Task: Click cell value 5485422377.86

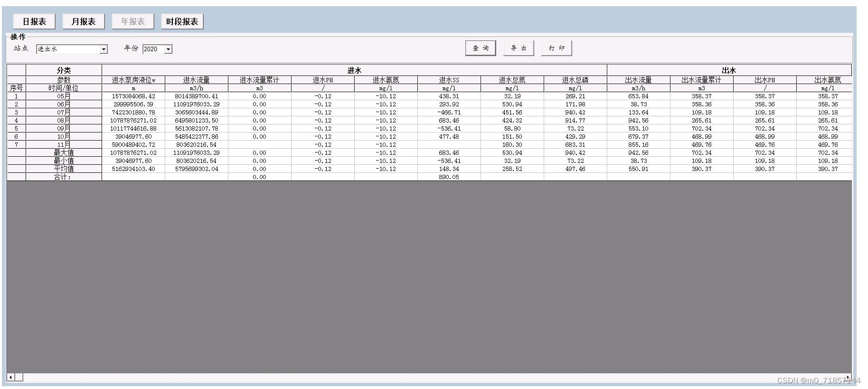Action: [197, 137]
